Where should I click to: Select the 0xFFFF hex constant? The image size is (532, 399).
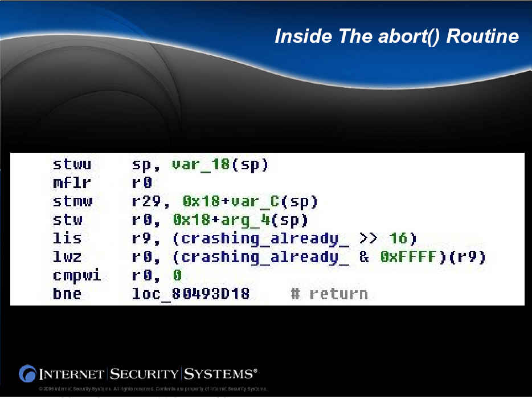[408, 257]
